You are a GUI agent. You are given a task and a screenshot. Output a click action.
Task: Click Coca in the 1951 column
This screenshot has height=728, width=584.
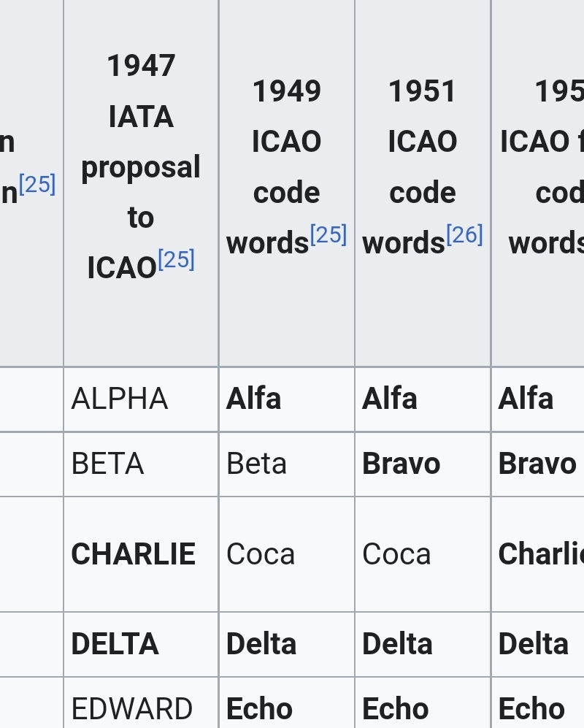click(396, 554)
